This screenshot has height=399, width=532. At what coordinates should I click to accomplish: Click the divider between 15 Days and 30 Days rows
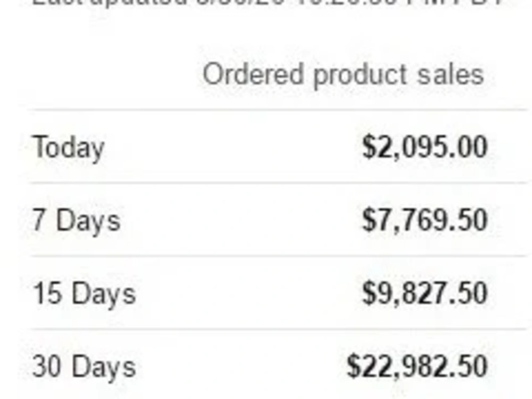click(x=278, y=329)
